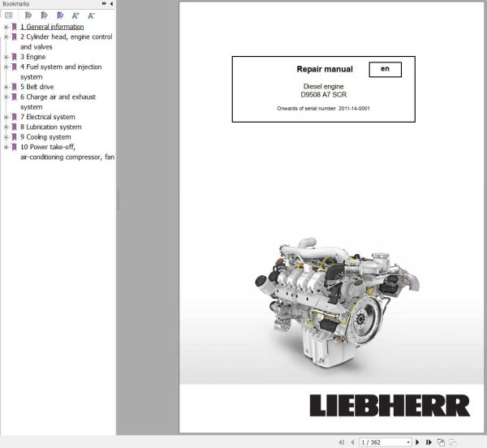Viewport: 487px width, 448px height.
Task: Open bookmark 4 Fuel system and injection
Action: pyautogui.click(x=61, y=71)
